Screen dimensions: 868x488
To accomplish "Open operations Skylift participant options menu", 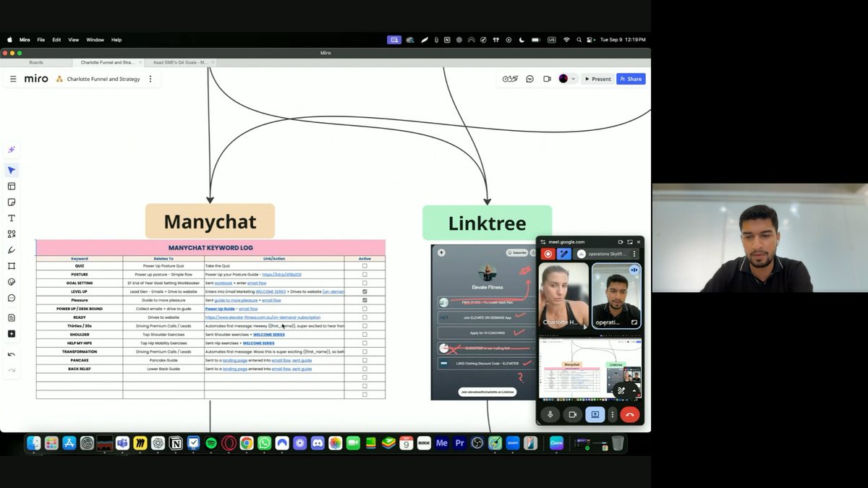I will pyautogui.click(x=634, y=254).
